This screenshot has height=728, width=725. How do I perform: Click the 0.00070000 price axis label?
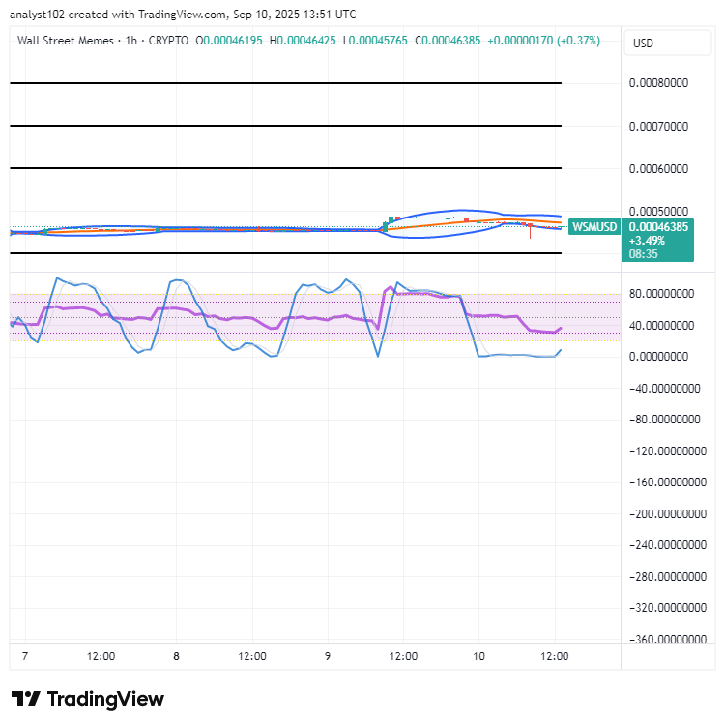658,127
